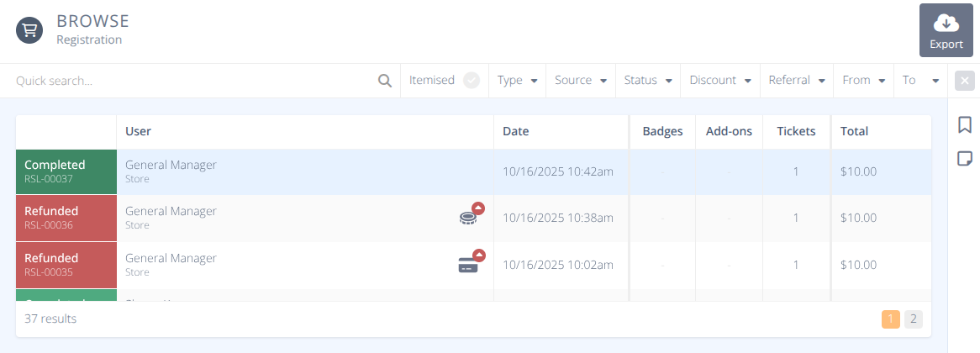
Task: Expand the Source filter dropdown
Action: click(x=580, y=81)
